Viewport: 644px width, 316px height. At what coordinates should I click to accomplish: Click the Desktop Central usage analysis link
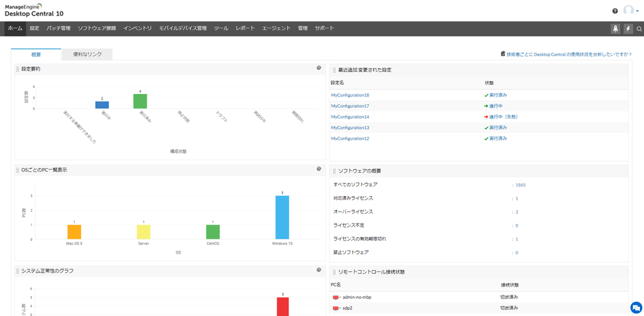pos(568,54)
